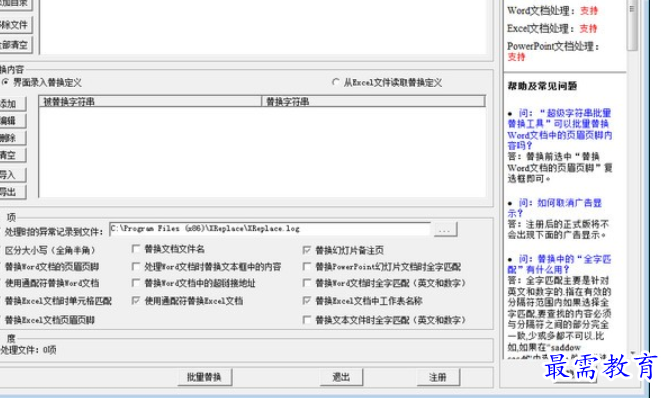The height and width of the screenshot is (398, 666).
Task: Click the 导出 button
Action: coord(12,192)
